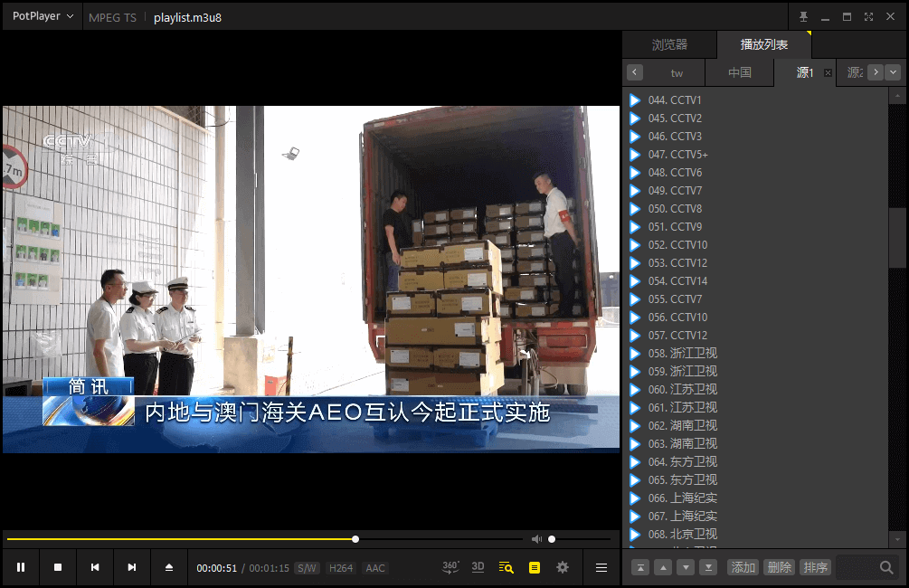Viewport: 909px width, 588px height.
Task: Click the H264 video codec label
Action: 341,568
